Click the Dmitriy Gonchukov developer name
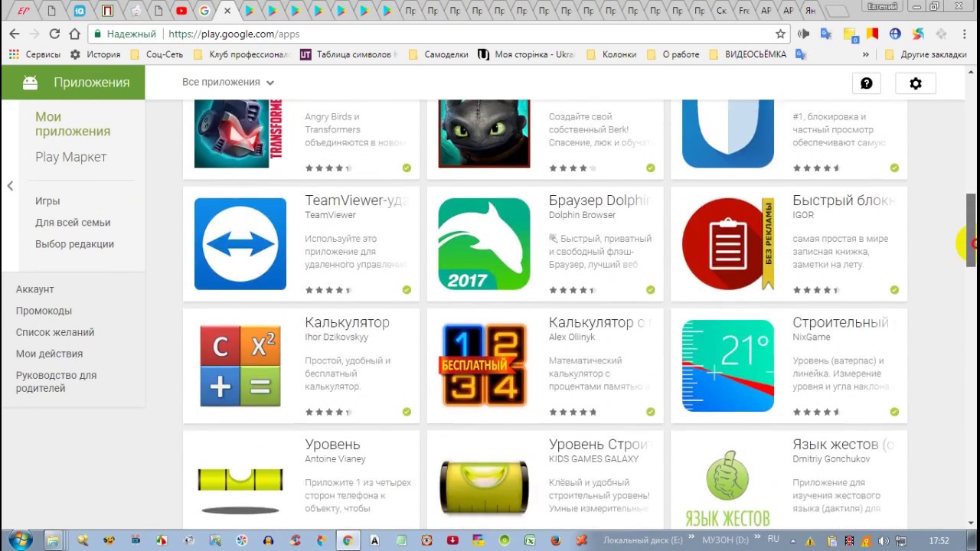The height and width of the screenshot is (551, 980). tap(831, 459)
